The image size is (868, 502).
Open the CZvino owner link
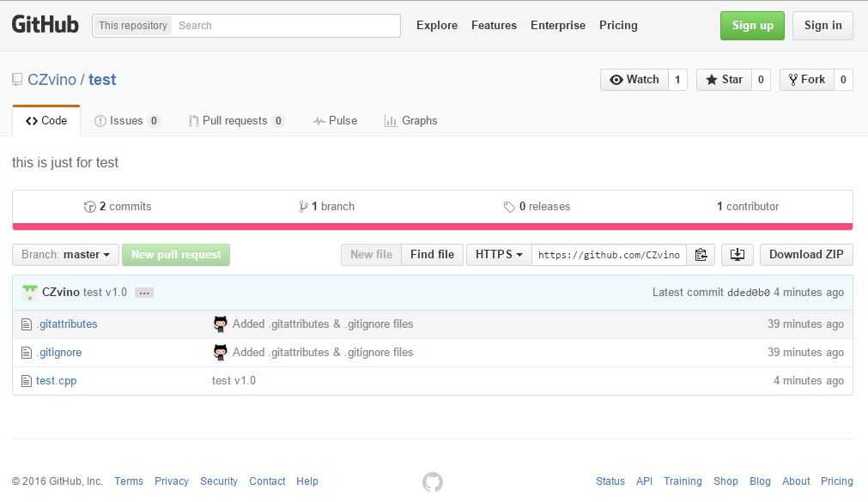[52, 80]
